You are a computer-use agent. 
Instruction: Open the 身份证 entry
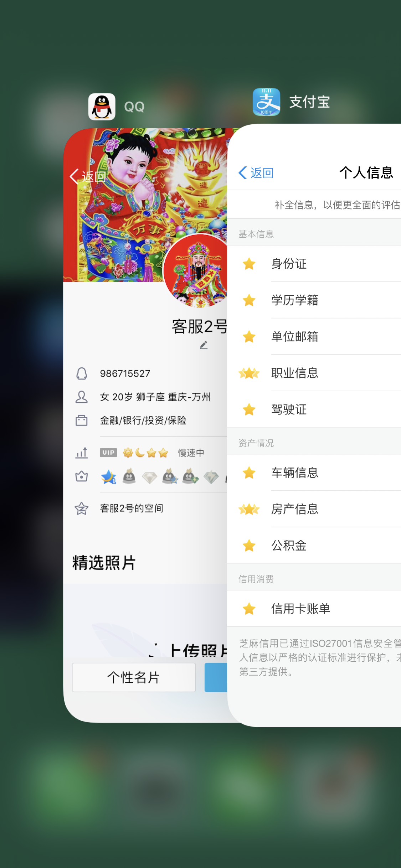(x=314, y=264)
